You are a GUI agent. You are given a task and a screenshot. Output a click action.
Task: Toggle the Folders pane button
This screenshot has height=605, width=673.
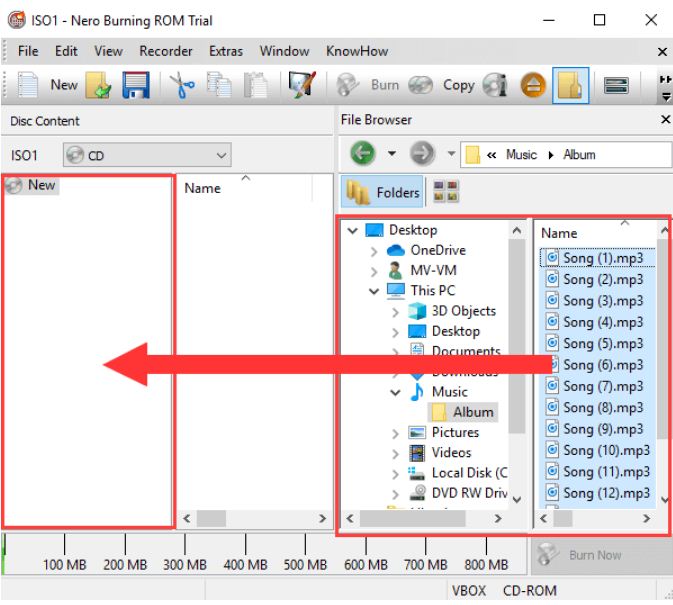(x=382, y=191)
